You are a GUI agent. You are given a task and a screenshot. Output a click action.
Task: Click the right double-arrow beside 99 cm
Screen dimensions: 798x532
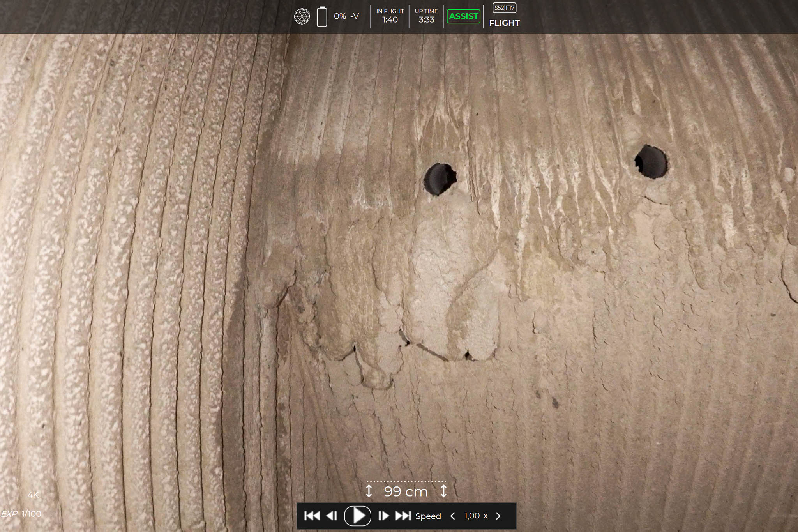click(x=443, y=490)
